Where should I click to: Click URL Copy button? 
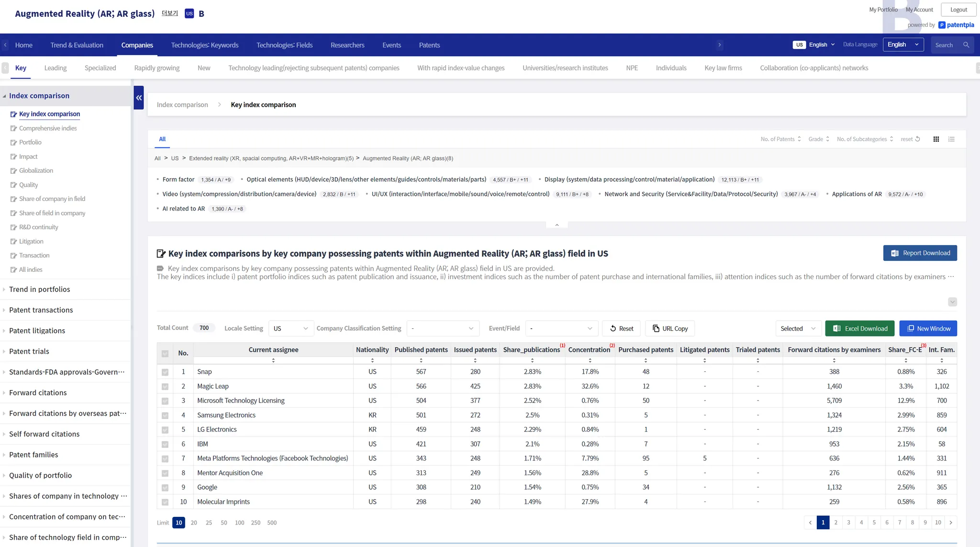[x=670, y=328]
